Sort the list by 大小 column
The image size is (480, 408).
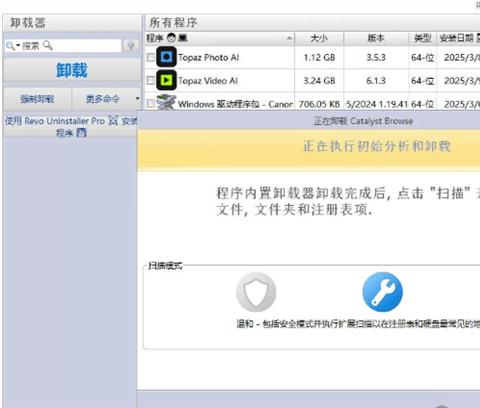pyautogui.click(x=319, y=38)
